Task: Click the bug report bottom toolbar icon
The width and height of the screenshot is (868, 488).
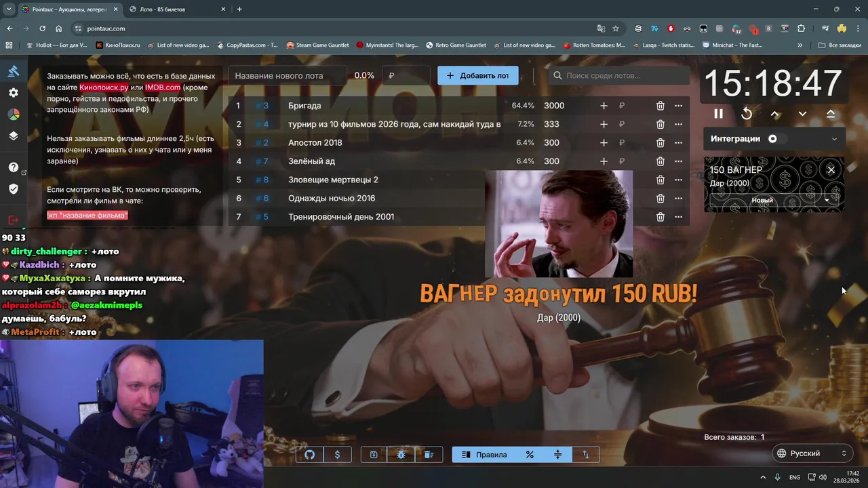Action: click(x=401, y=455)
